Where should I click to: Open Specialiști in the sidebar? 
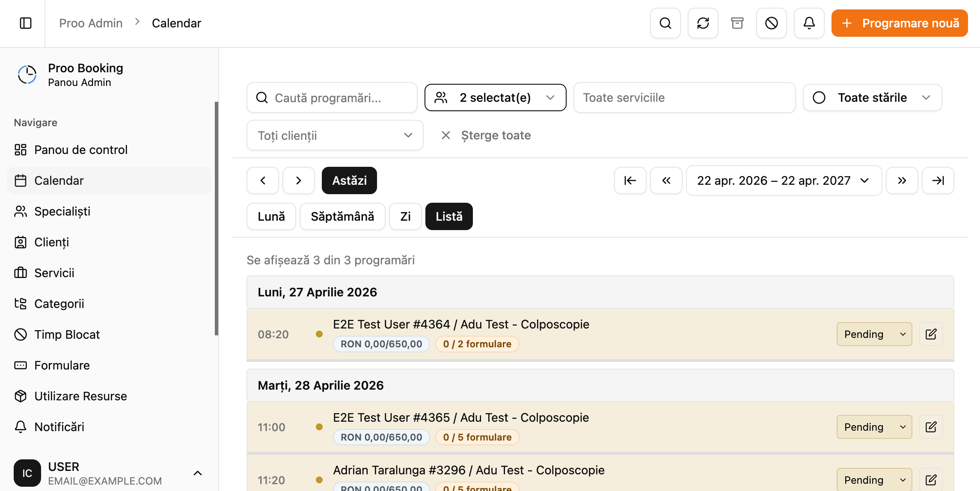(62, 211)
